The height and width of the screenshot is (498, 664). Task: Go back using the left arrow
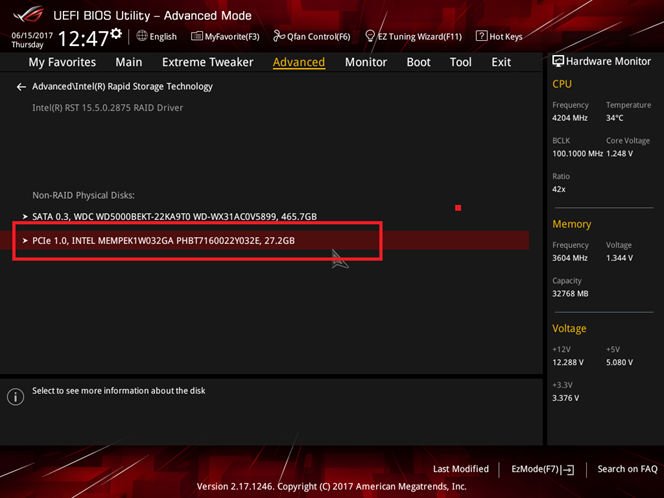[x=21, y=87]
